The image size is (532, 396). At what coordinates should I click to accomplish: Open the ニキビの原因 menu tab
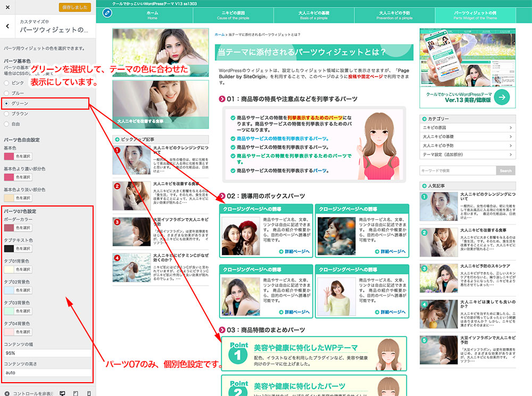pos(233,15)
